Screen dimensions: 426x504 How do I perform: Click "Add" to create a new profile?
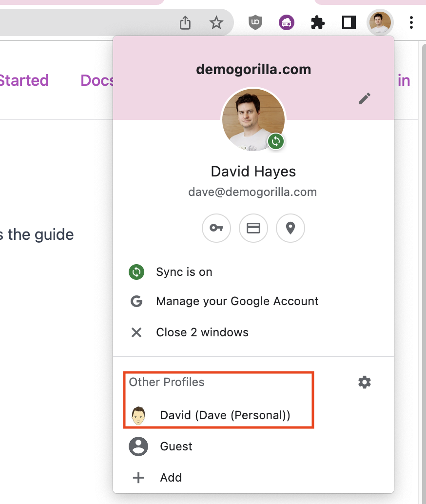click(171, 478)
